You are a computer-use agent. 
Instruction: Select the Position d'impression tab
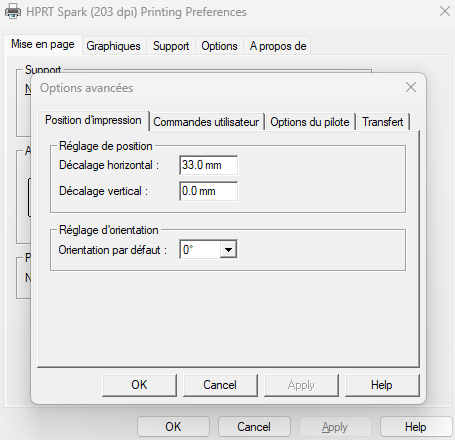point(93,120)
